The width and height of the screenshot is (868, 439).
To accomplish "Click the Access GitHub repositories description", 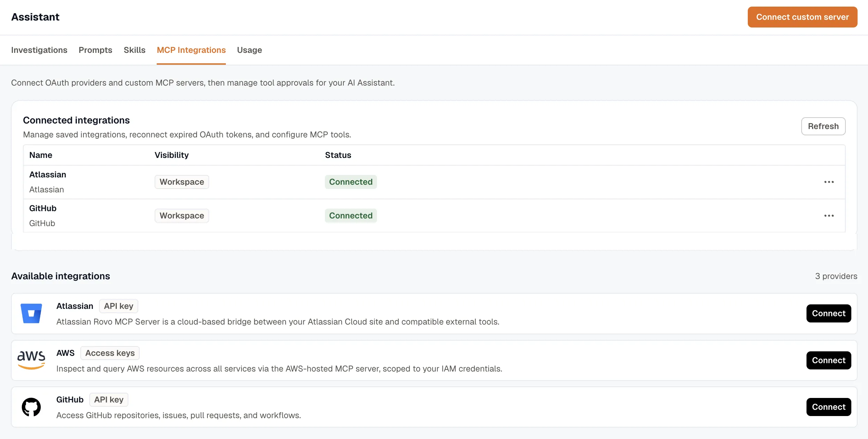I will click(x=179, y=415).
